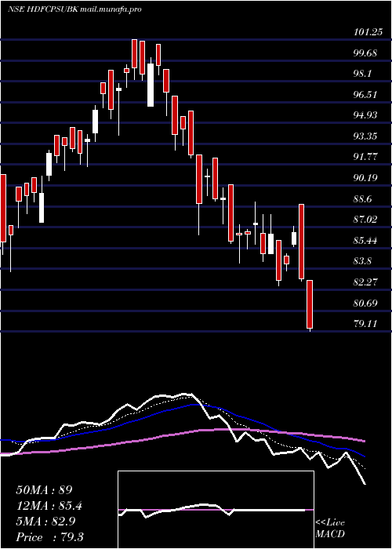Viewport: 392px width, 549px height.
Task: Click the 91.77 price axis label
Action: pos(365,157)
